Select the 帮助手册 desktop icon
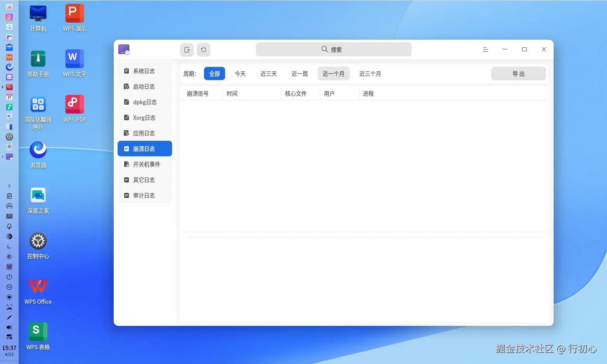 point(38,64)
